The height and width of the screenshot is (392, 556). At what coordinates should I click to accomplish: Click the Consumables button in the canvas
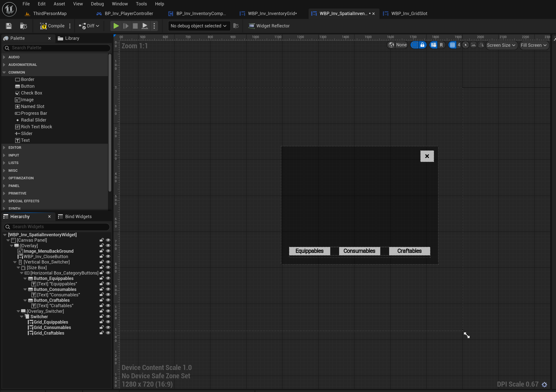[359, 251]
